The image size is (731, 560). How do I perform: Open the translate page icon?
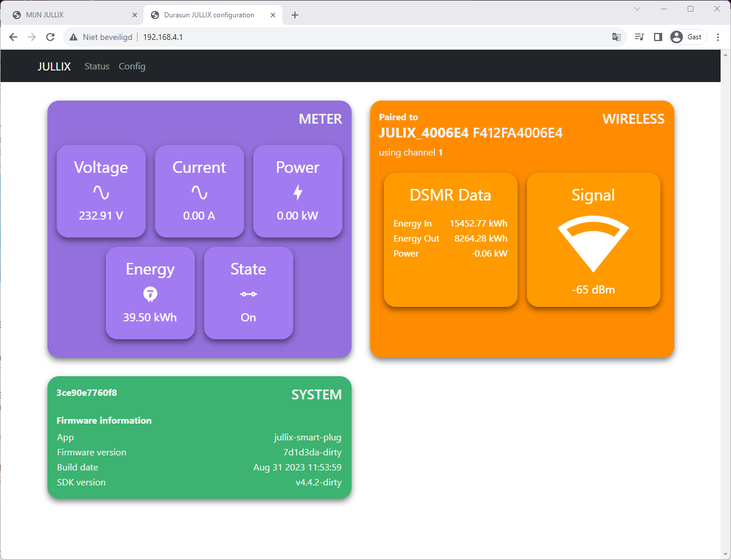point(616,37)
